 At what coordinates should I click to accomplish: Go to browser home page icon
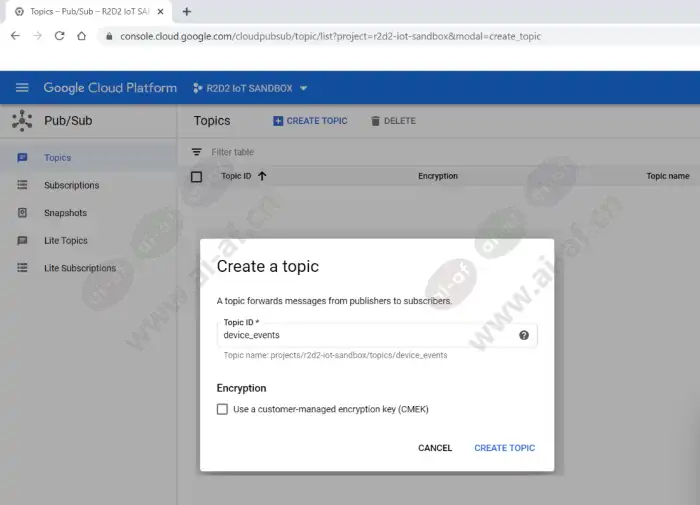[x=81, y=36]
